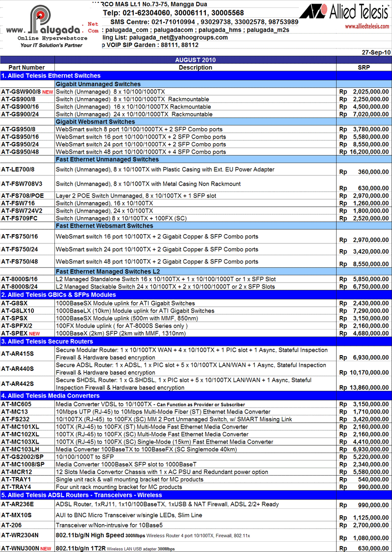Click part number AT-MC605
This screenshot has height=552, width=392.
tap(16, 404)
